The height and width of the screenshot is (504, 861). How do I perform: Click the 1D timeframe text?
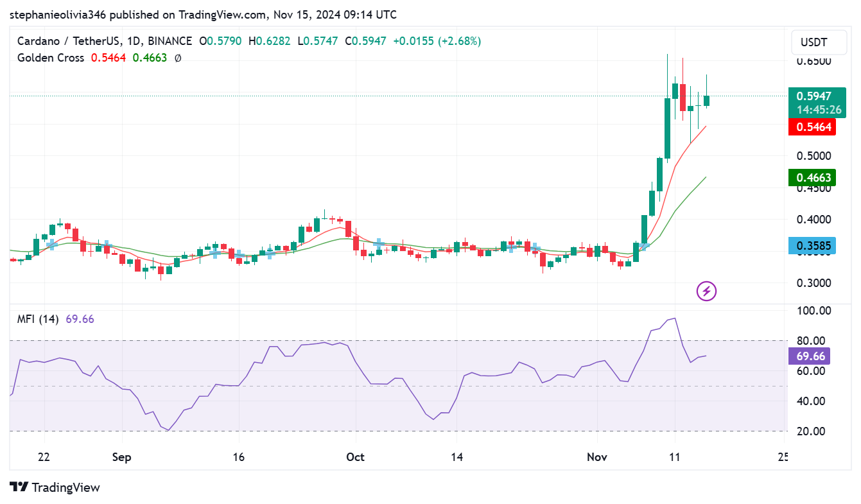tap(134, 41)
